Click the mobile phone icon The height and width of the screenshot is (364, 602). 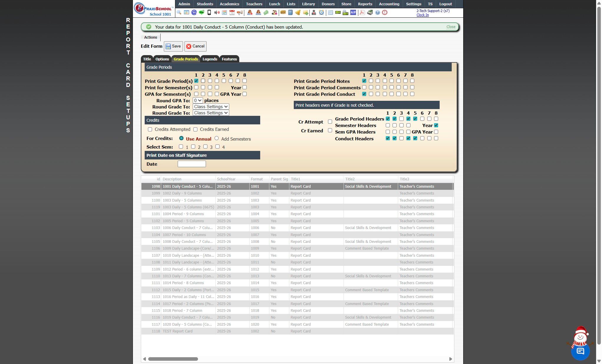(209, 12)
